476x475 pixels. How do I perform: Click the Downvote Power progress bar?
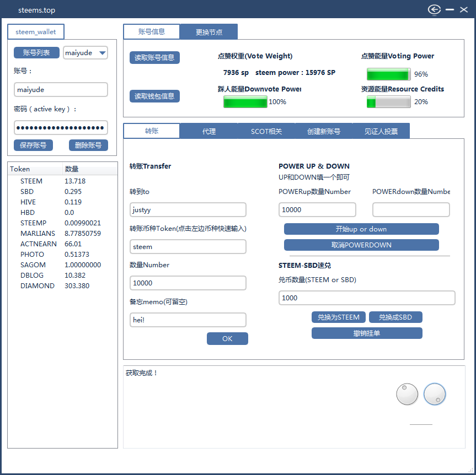tap(245, 101)
